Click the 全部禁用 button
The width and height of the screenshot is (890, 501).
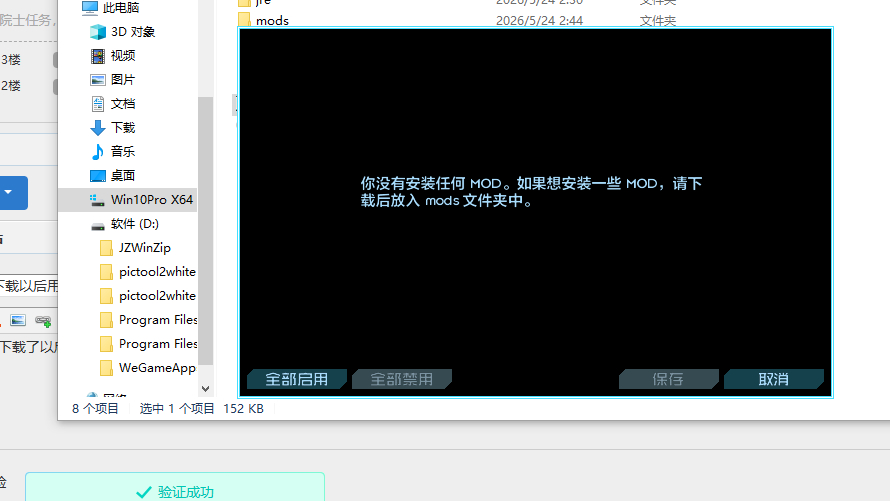(x=401, y=379)
